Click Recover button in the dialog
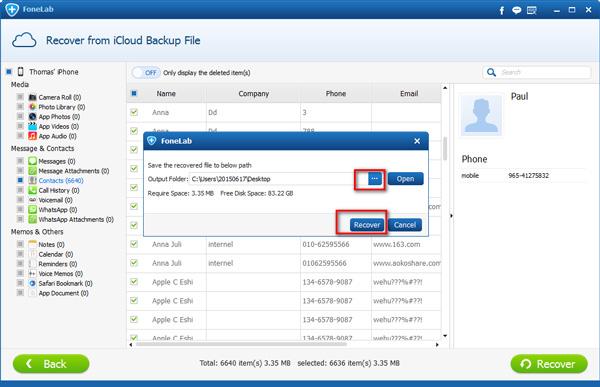The width and height of the screenshot is (600, 387). 367,225
